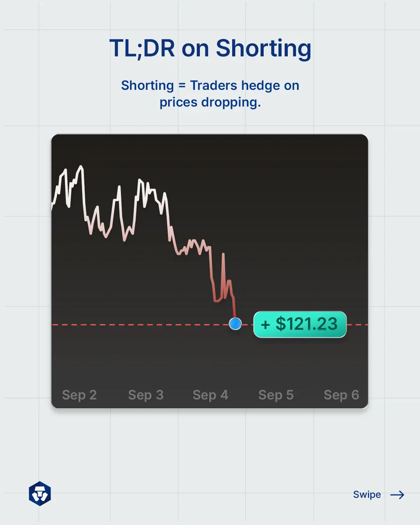
Task: Click the TL;DR on Shorting heading
Action: [210, 49]
